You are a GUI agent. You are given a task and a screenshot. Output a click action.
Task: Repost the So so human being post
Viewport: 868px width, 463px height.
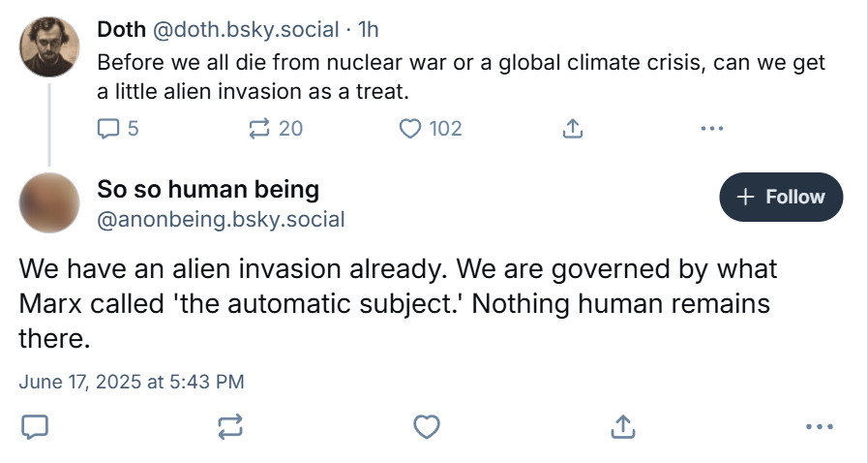coord(230,426)
